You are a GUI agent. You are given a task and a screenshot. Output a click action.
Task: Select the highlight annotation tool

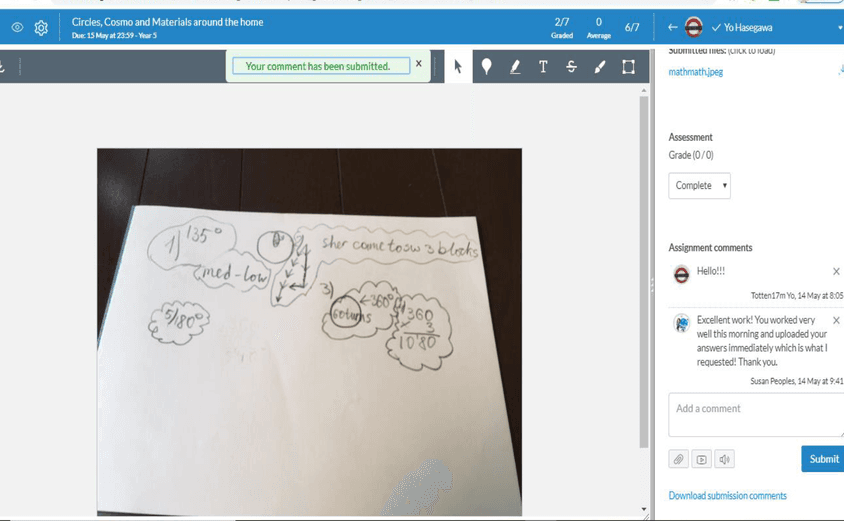515,67
